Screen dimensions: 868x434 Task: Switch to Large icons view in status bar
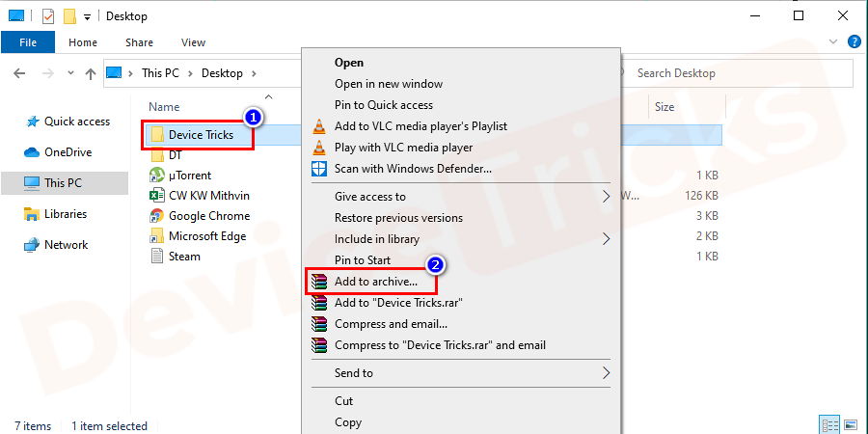pyautogui.click(x=849, y=425)
